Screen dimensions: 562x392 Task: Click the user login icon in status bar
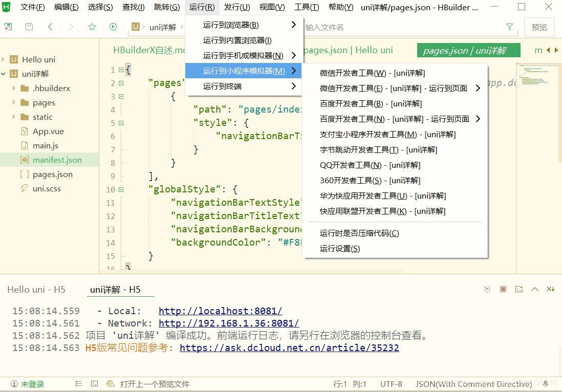click(14, 384)
